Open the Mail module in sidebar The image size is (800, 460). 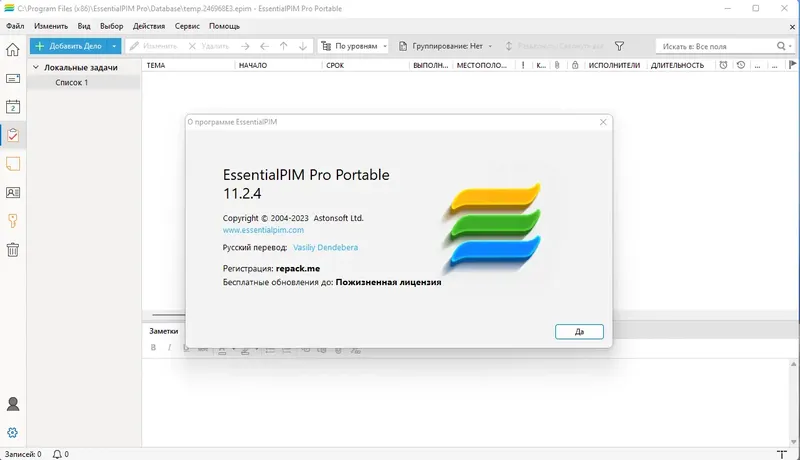pyautogui.click(x=13, y=79)
